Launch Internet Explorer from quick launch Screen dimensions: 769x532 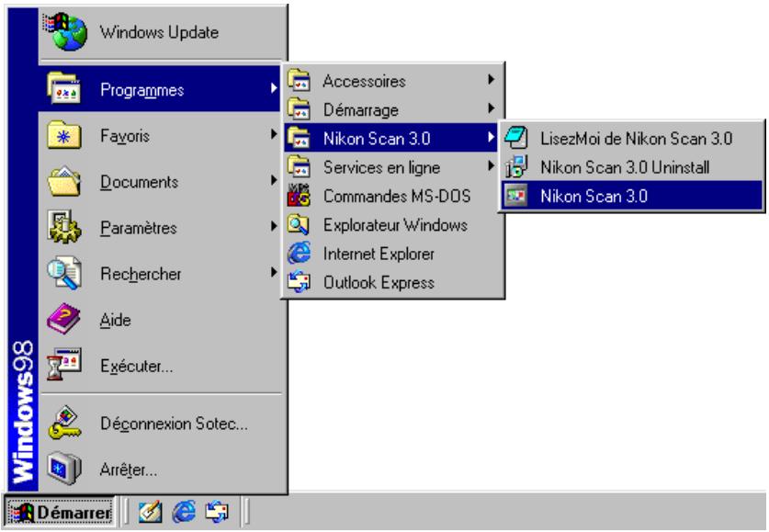pos(184,512)
